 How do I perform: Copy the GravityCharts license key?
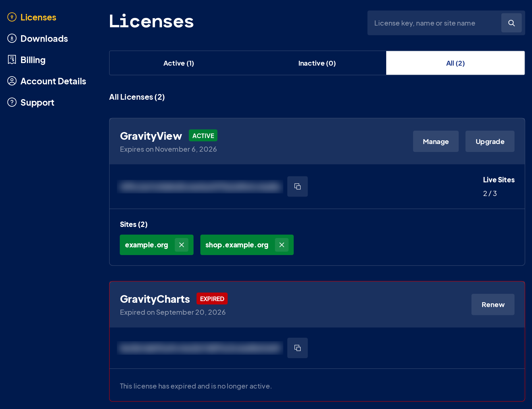[x=297, y=348]
